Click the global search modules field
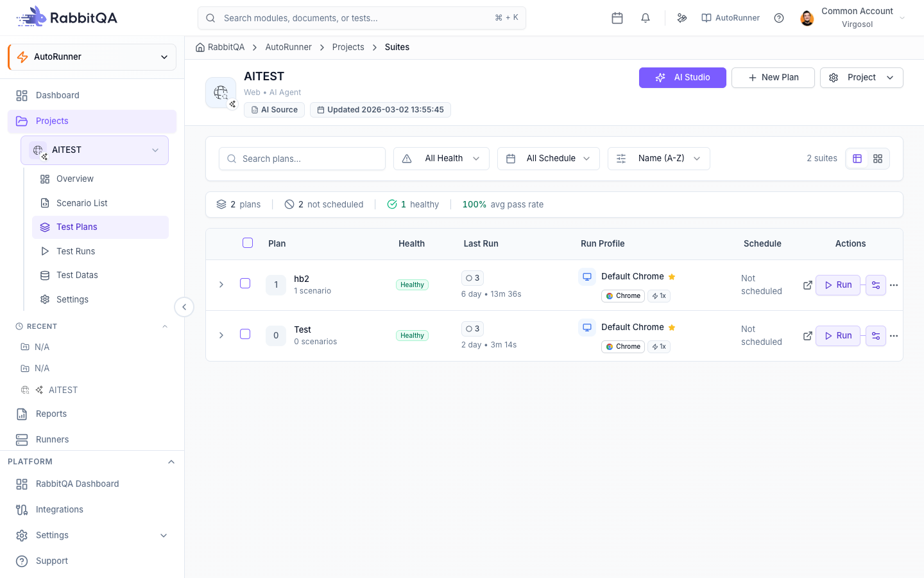Image resolution: width=924 pixels, height=578 pixels. 362,18
